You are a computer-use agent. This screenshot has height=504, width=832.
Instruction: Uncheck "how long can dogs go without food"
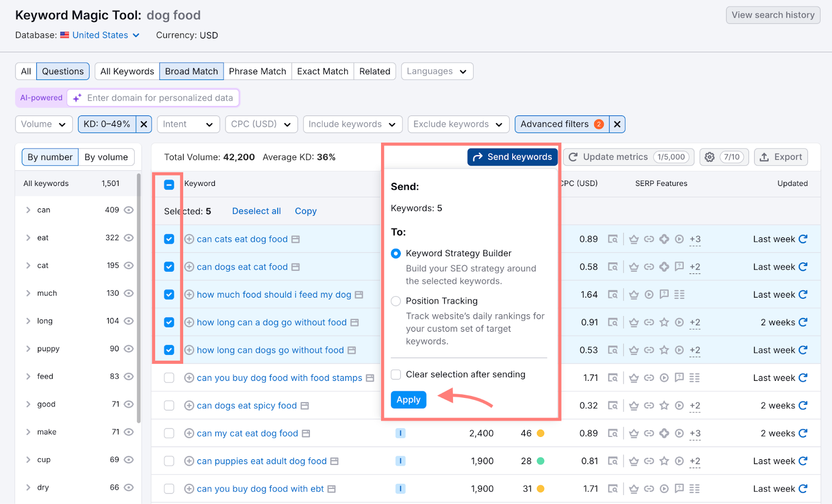tap(168, 350)
